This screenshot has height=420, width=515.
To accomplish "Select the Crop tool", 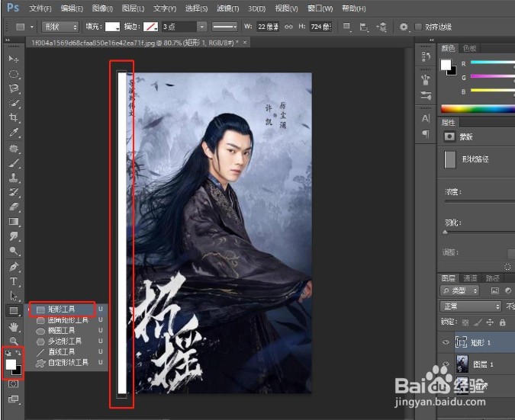I will pos(14,117).
